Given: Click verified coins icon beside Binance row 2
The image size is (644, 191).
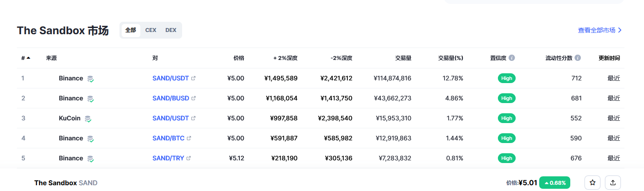Looking at the screenshot, I should tap(91, 99).
